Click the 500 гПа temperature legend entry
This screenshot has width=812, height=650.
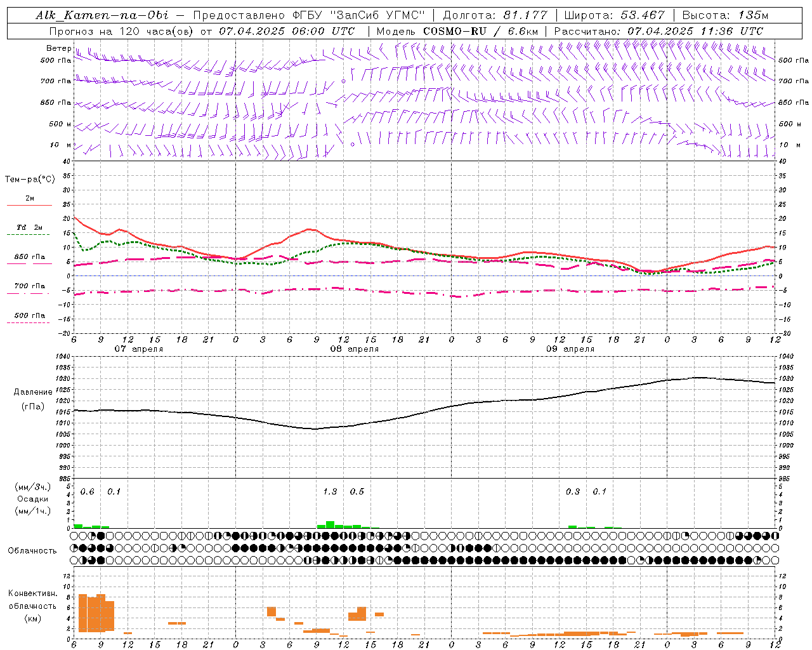coord(29,315)
